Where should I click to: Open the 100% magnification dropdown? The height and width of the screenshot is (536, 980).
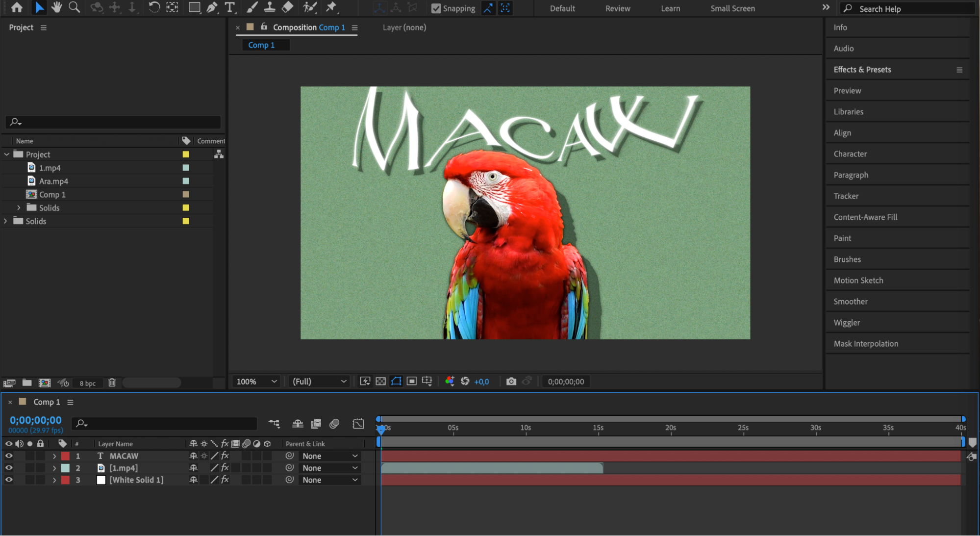[256, 382]
